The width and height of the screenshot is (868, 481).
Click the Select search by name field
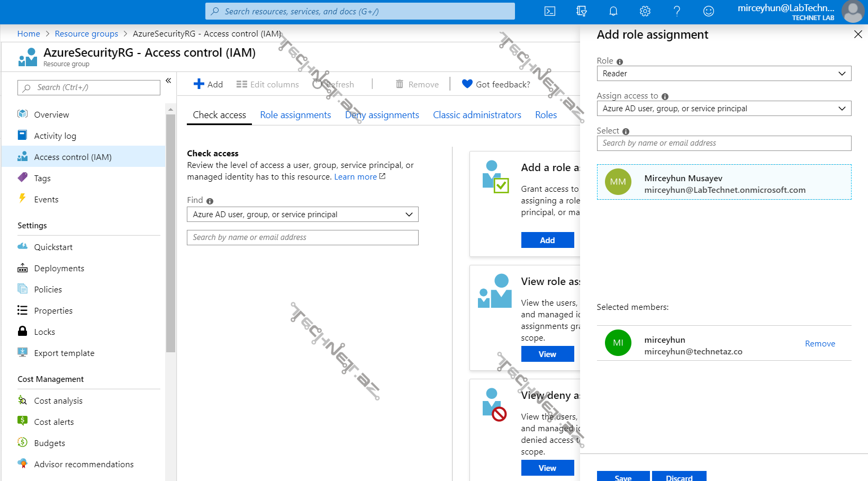(724, 144)
